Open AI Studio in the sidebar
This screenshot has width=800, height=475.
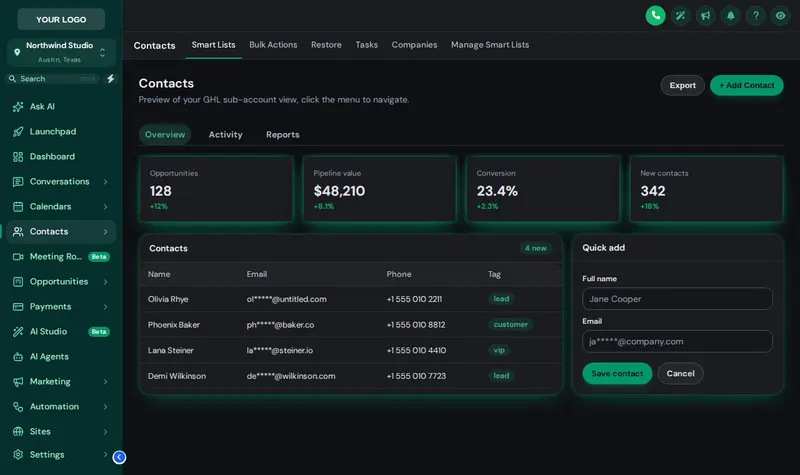[61, 331]
